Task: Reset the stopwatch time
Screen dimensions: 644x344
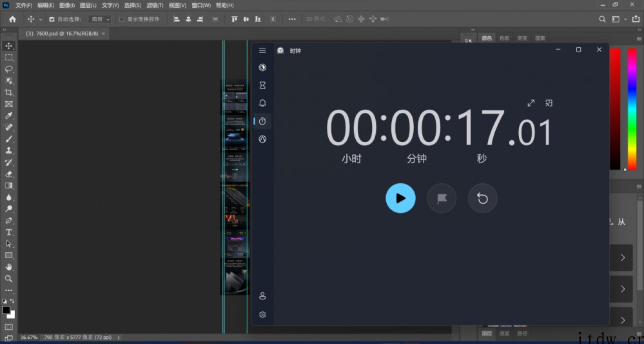Action: point(482,198)
